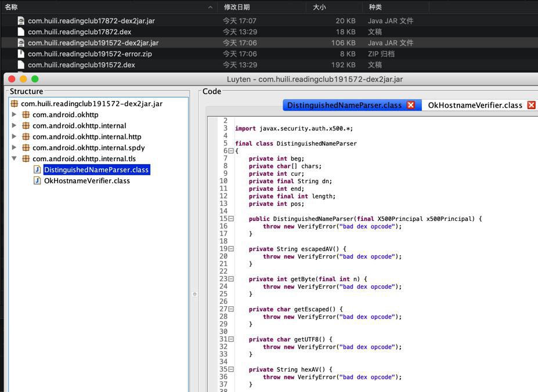Click the com.android.okhttp.internal package icon
The height and width of the screenshot is (392, 538).
pos(26,126)
